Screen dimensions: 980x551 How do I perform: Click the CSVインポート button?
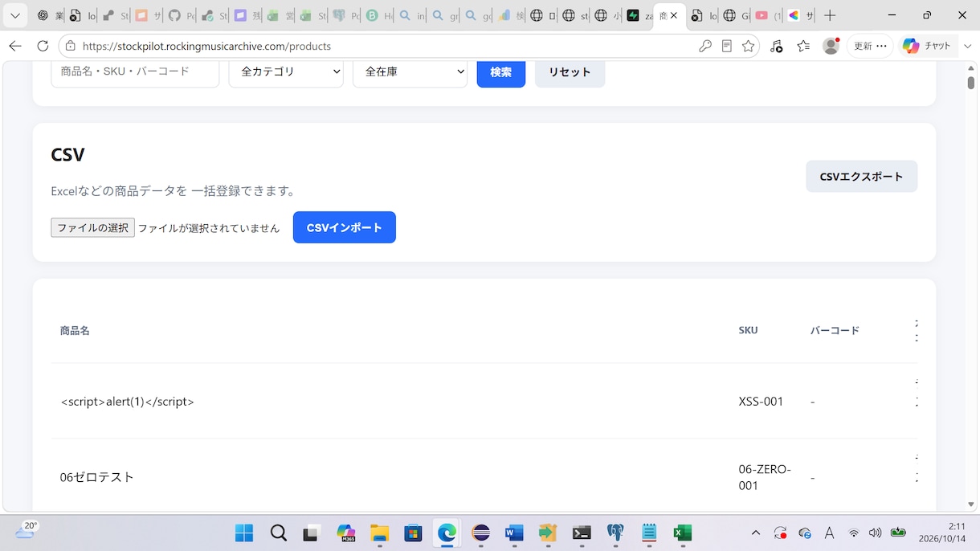click(344, 227)
